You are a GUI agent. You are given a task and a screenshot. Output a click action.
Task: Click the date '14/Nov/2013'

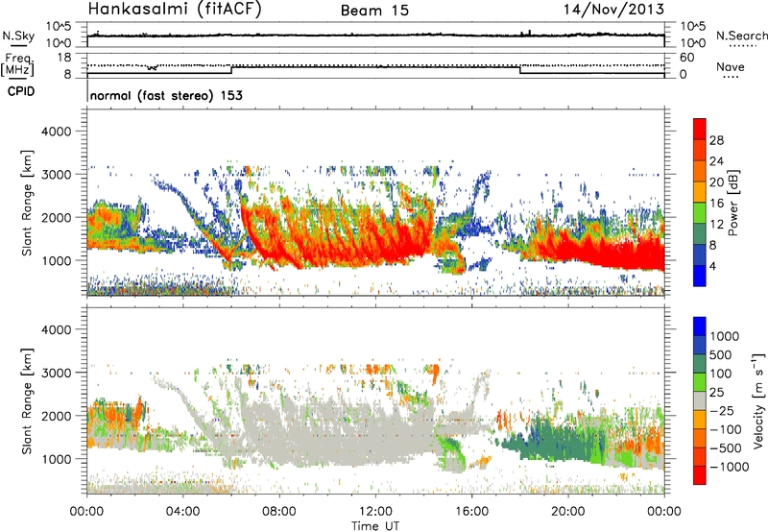(613, 9)
